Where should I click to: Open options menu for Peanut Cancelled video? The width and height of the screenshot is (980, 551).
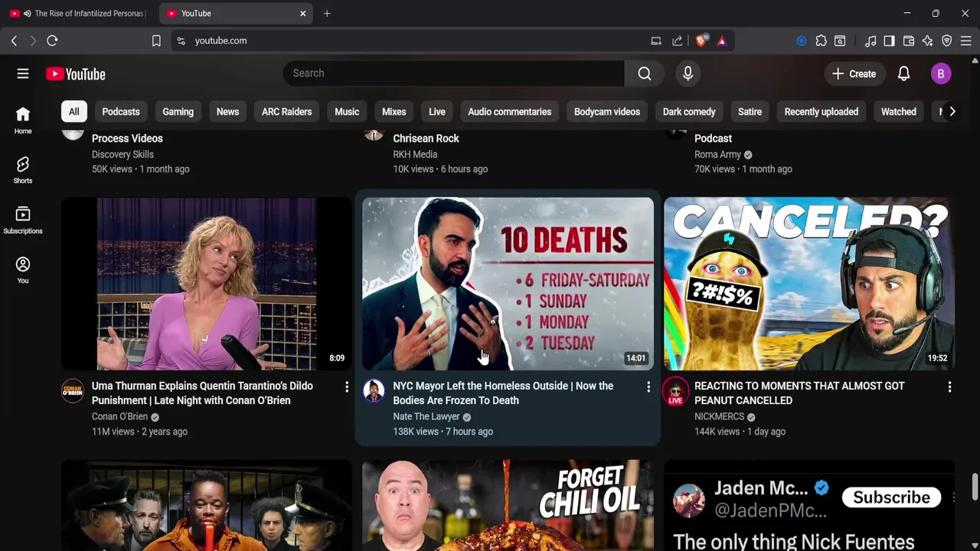pos(949,387)
